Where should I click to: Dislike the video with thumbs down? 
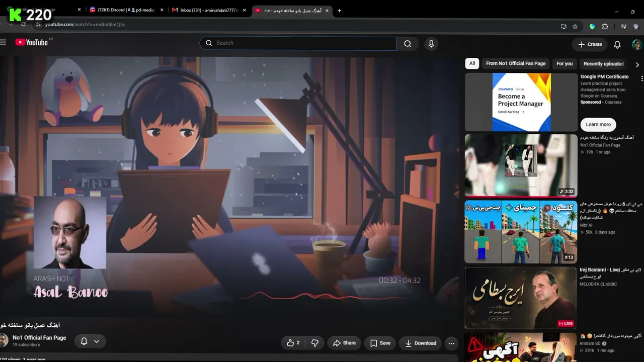click(x=315, y=343)
